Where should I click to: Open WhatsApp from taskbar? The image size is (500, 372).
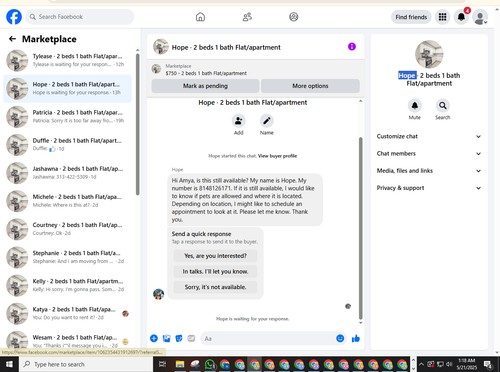point(210,364)
